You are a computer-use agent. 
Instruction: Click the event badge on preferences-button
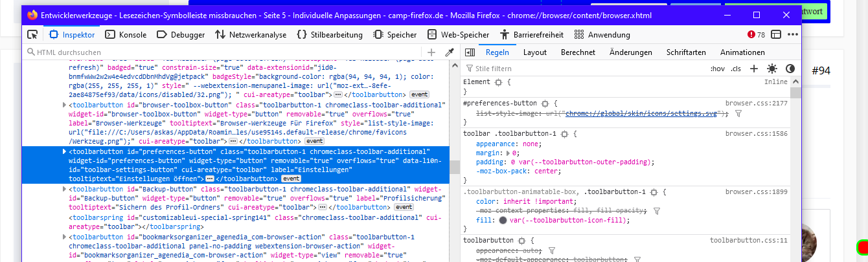[291, 179]
